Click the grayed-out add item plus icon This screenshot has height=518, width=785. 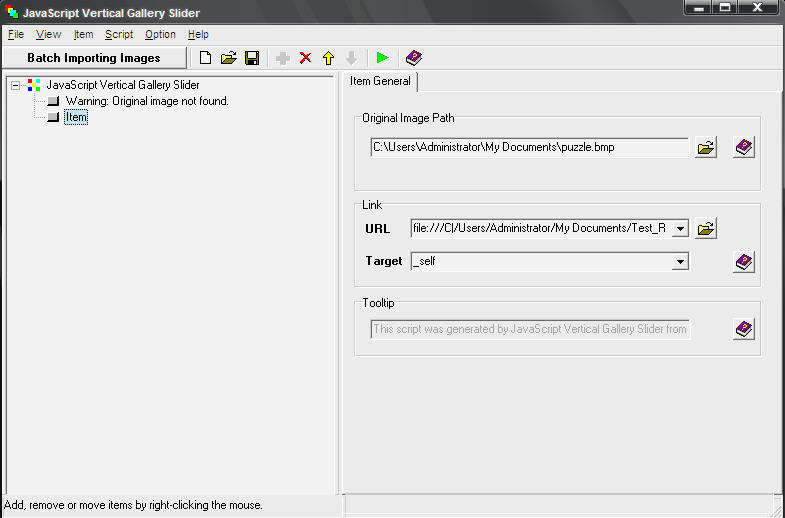(x=283, y=58)
